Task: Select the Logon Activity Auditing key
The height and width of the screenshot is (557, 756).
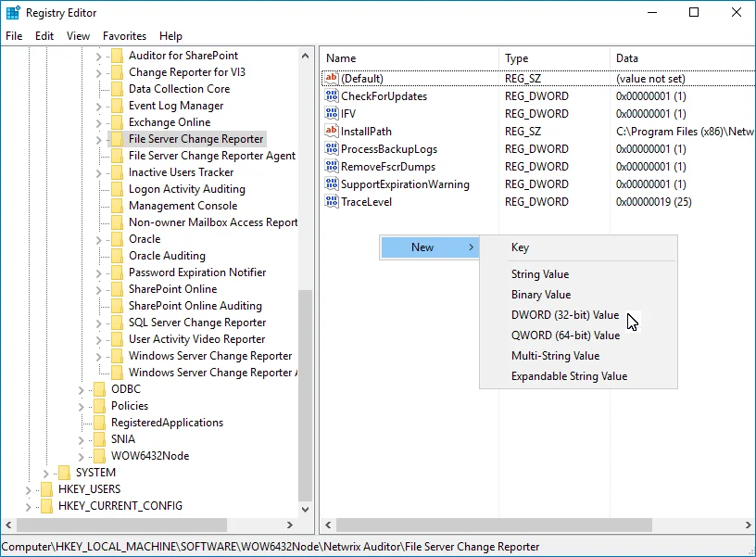Action: click(186, 189)
